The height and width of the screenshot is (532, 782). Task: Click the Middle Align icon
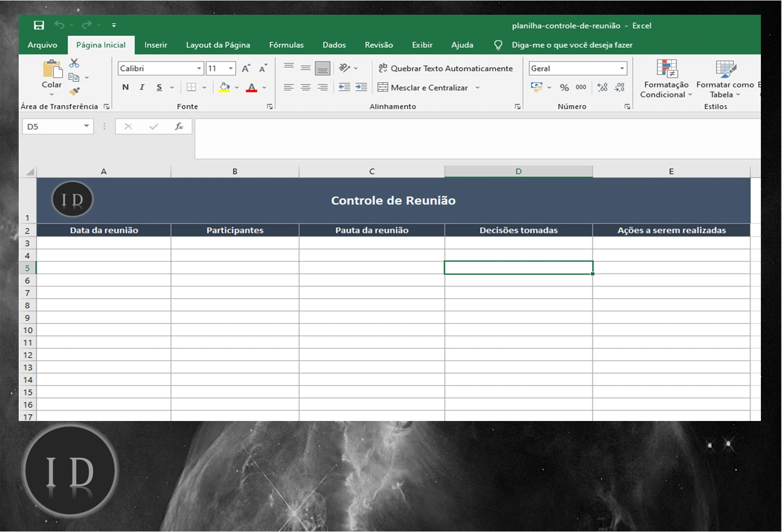[x=306, y=68]
